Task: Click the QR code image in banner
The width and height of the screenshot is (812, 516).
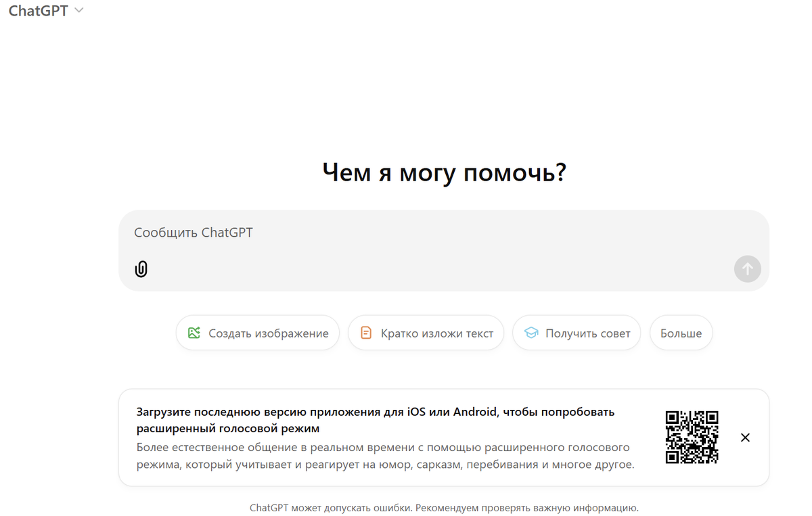Action: [x=692, y=437]
